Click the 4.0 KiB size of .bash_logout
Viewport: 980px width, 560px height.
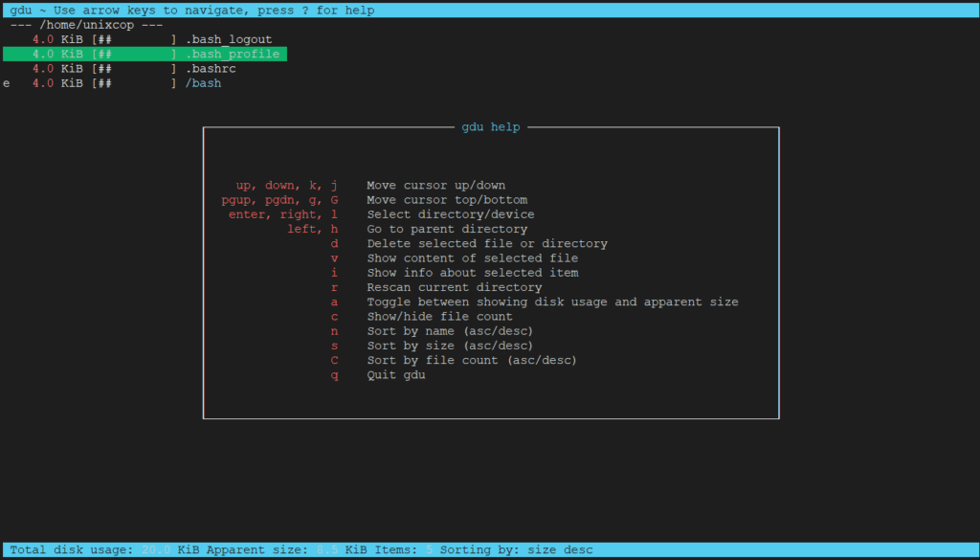[57, 39]
